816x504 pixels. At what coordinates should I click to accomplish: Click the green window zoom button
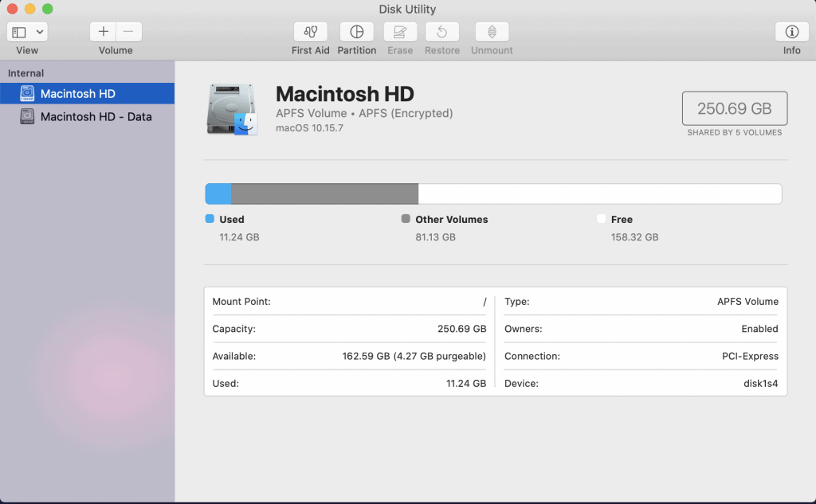tap(47, 9)
